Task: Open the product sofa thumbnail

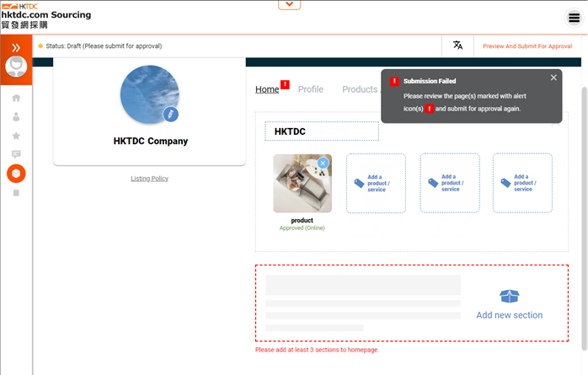Action: pyautogui.click(x=302, y=184)
